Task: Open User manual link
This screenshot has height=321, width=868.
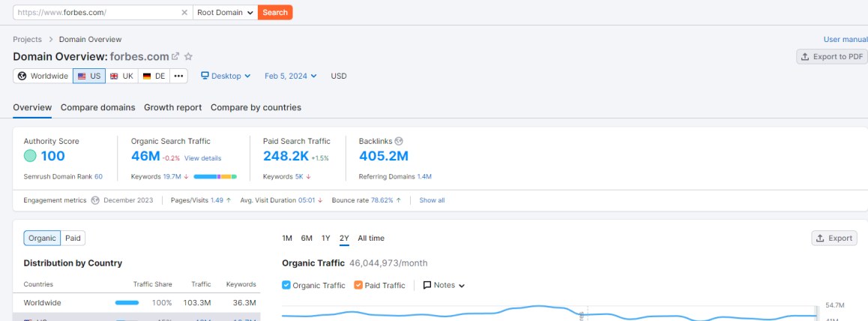Action: [846, 39]
